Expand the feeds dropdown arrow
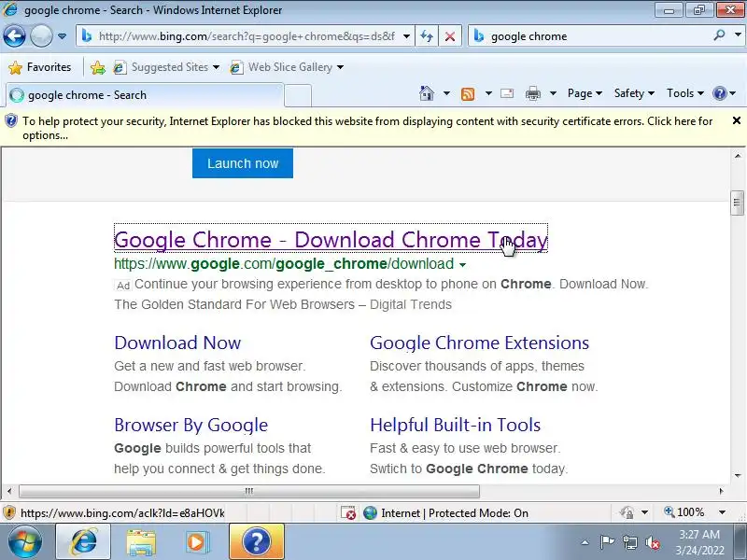 pos(488,93)
